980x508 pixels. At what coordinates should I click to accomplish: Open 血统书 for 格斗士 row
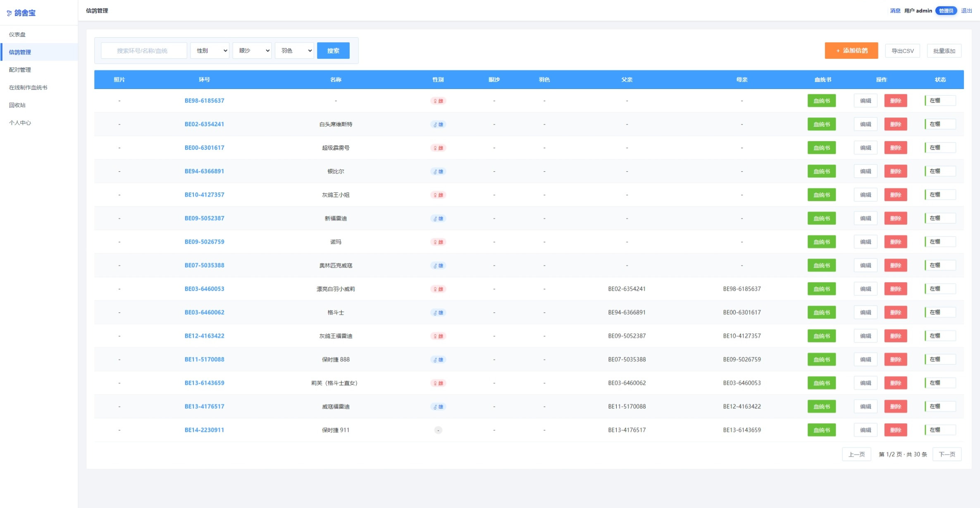point(822,312)
